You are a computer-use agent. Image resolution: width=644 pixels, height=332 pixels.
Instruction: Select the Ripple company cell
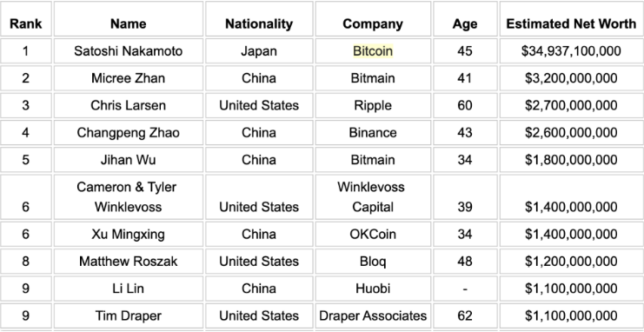[373, 105]
